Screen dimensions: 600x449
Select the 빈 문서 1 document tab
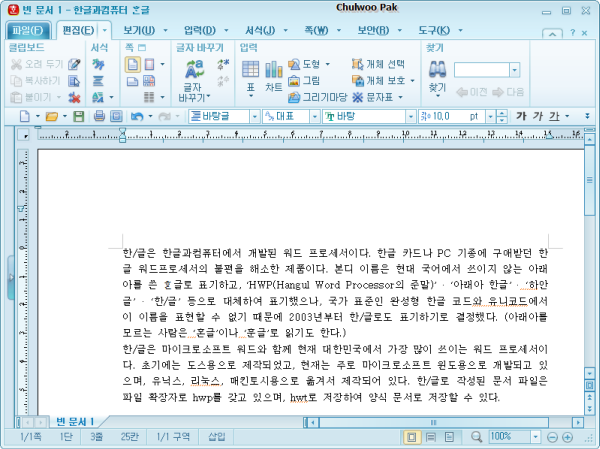pos(75,422)
